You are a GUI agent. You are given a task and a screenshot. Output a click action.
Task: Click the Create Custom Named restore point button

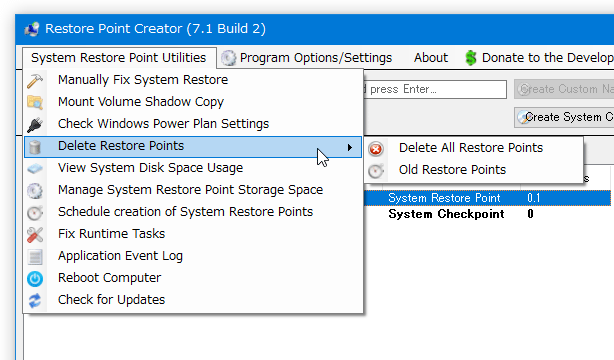tap(564, 89)
